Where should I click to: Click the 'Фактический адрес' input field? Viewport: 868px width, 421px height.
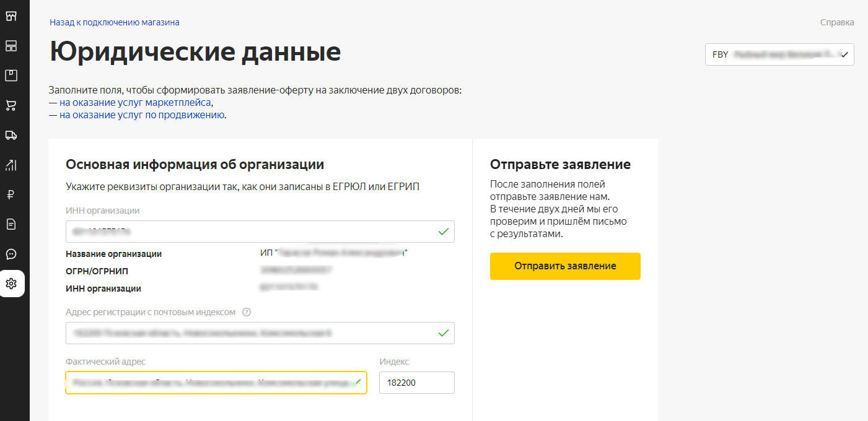tap(211, 383)
